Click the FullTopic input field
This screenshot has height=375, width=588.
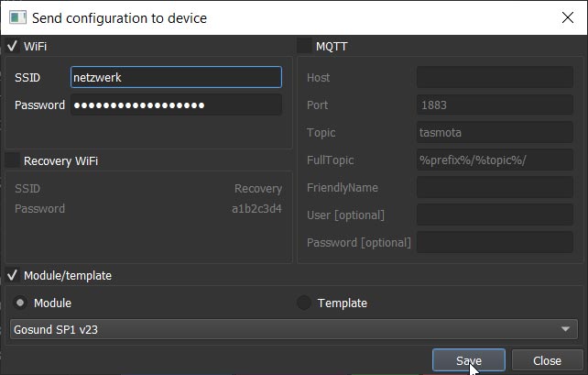click(495, 160)
